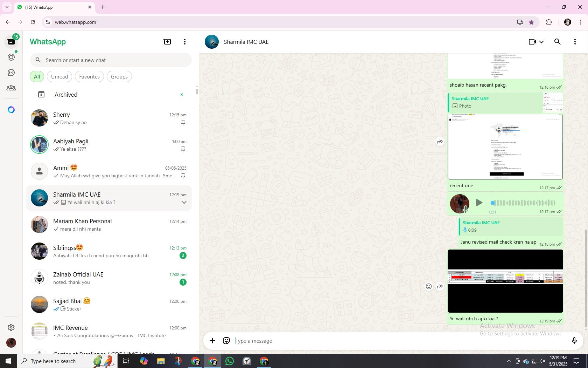Open the document photo labeled 'recent one'
Screen dimensions: 588x368
[505, 146]
